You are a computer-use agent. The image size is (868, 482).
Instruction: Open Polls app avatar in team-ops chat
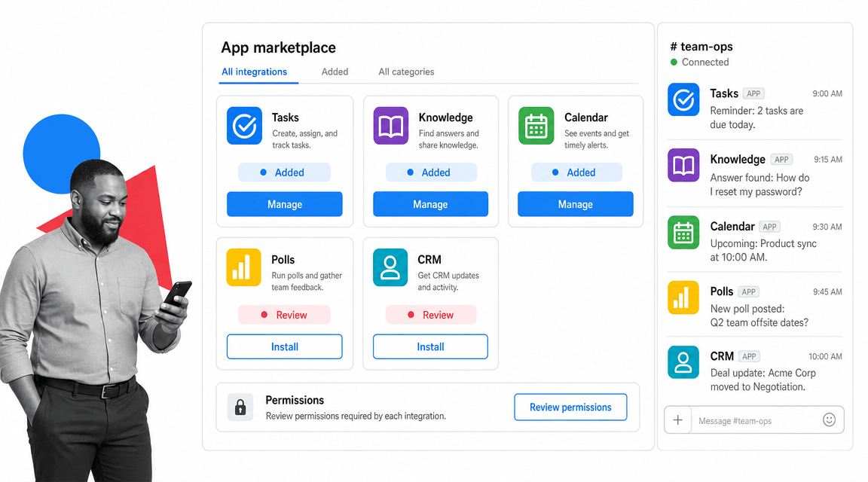coord(683,297)
